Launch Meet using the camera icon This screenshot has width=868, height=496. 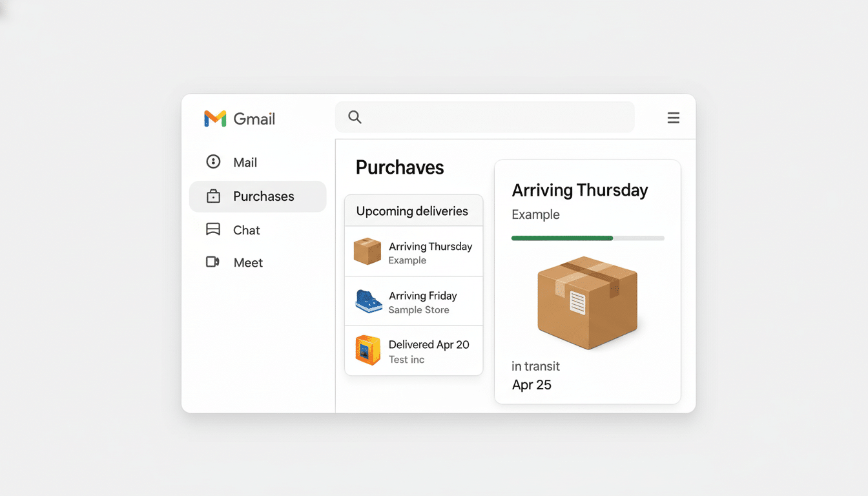[213, 262]
